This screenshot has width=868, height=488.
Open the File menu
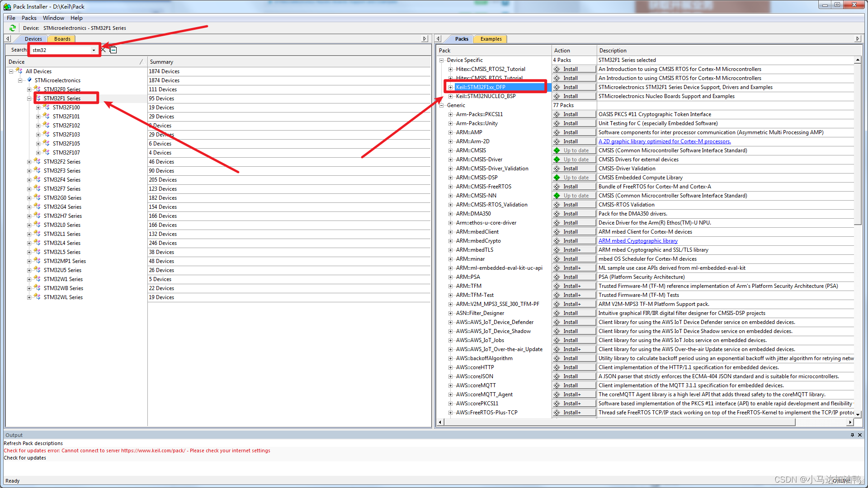point(11,18)
